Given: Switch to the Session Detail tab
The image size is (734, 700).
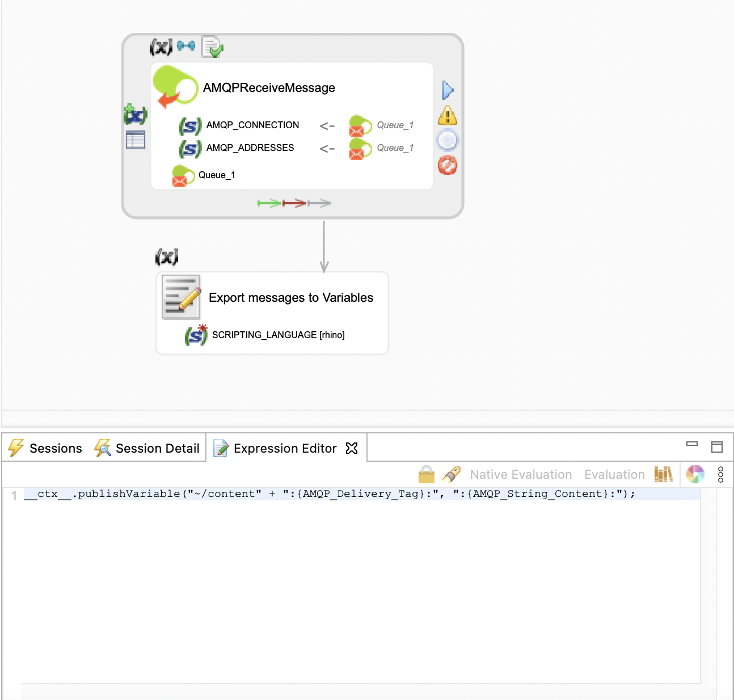Looking at the screenshot, I should 147,448.
